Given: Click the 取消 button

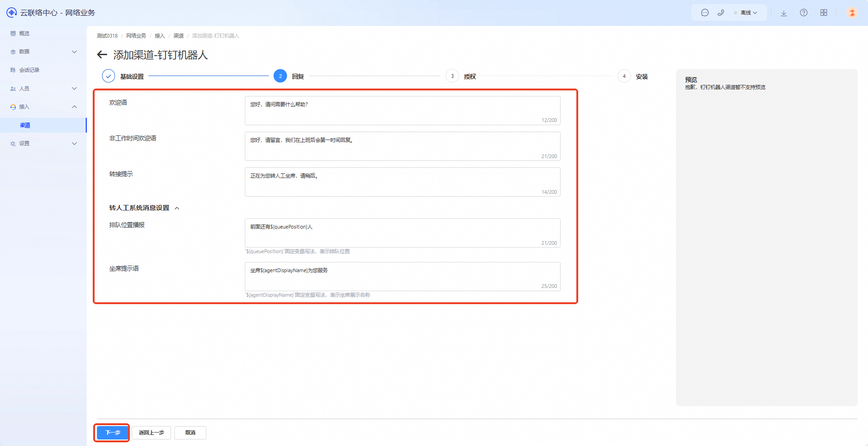Looking at the screenshot, I should pos(190,433).
